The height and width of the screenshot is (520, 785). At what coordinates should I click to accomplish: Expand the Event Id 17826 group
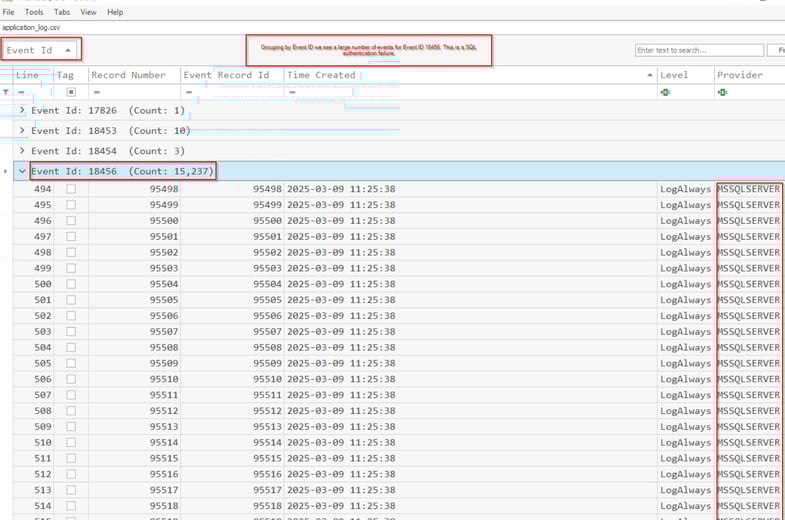pyautogui.click(x=22, y=110)
